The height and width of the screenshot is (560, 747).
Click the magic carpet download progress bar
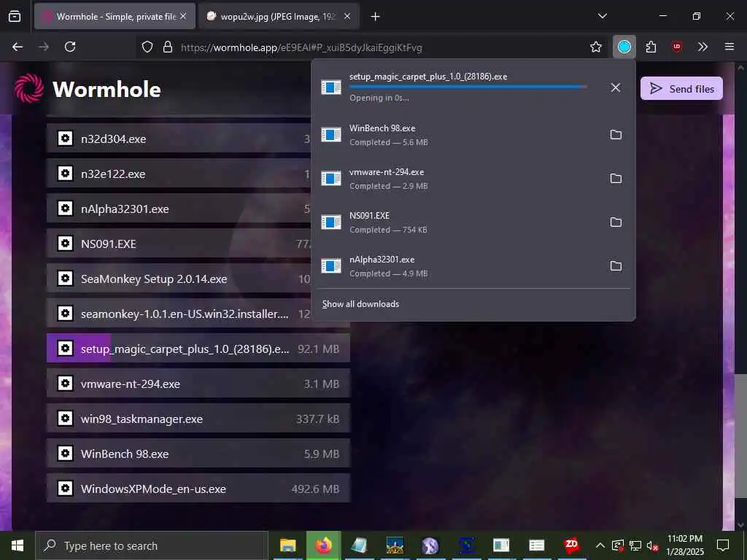pos(468,87)
